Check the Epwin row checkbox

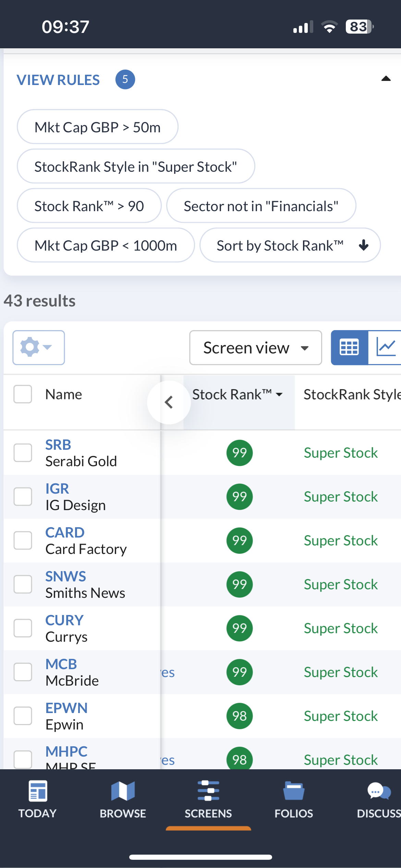coord(23,716)
